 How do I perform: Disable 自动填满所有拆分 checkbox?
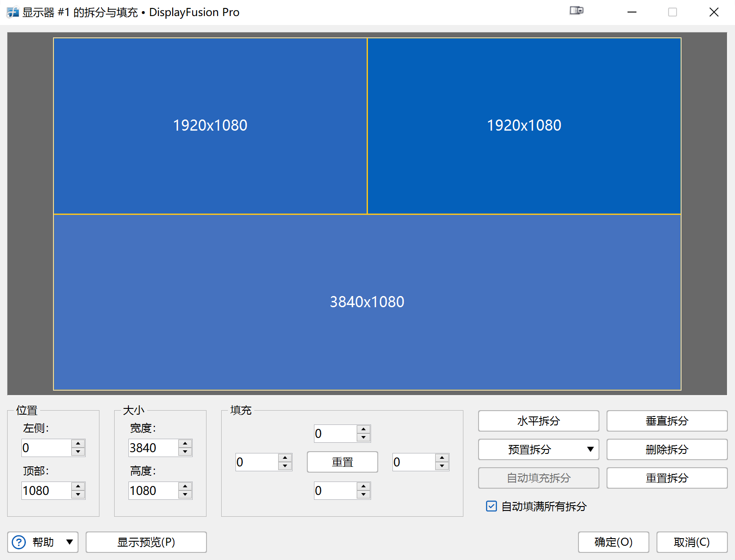491,506
